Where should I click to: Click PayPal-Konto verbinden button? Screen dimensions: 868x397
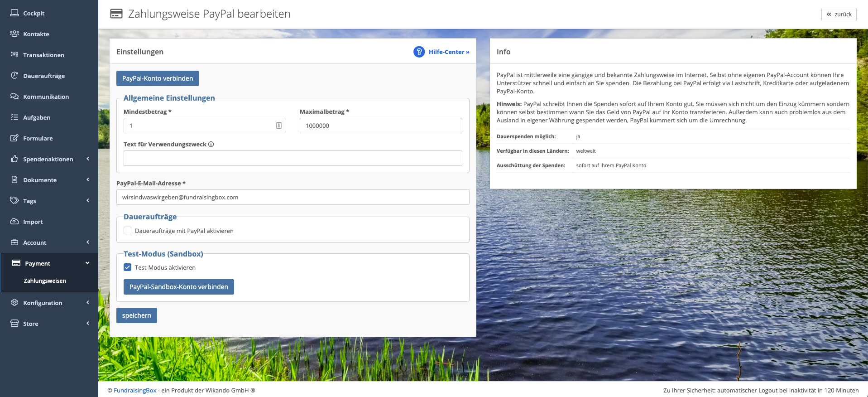point(158,78)
